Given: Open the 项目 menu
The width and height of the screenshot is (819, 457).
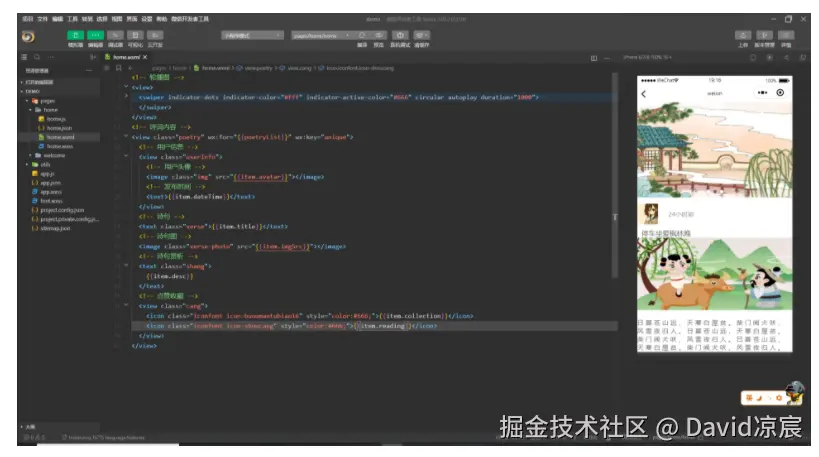Looking at the screenshot, I should tap(28, 19).
